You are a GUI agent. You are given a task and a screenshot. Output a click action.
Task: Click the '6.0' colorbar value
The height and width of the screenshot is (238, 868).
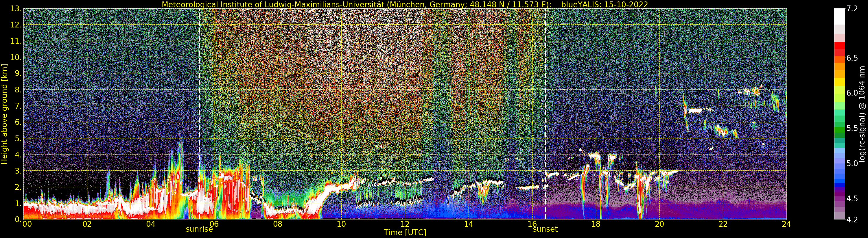(852, 93)
